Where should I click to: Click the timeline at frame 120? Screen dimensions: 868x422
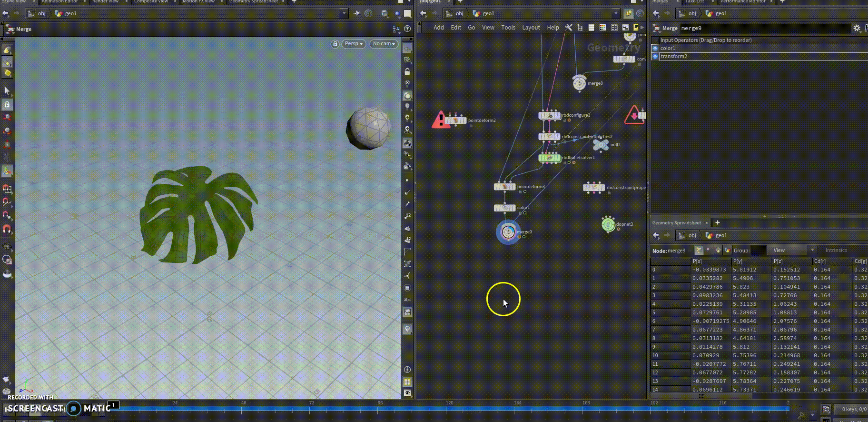tap(449, 408)
